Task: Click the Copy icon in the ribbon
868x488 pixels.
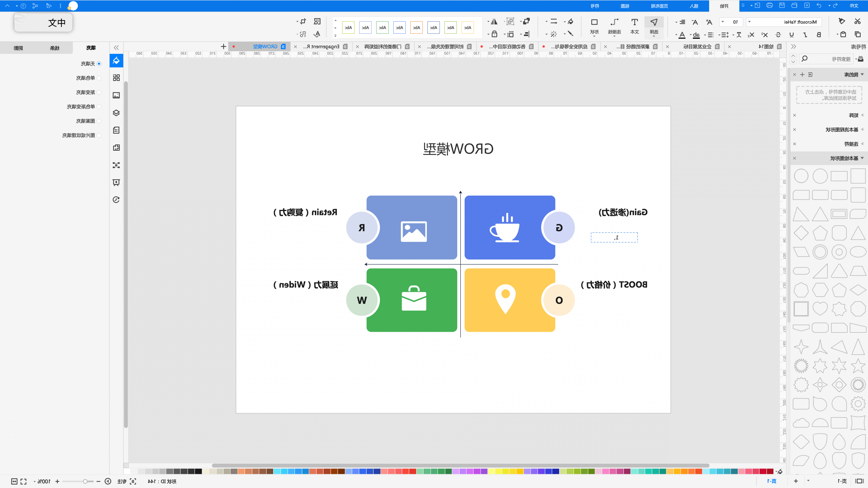Action: (x=858, y=34)
